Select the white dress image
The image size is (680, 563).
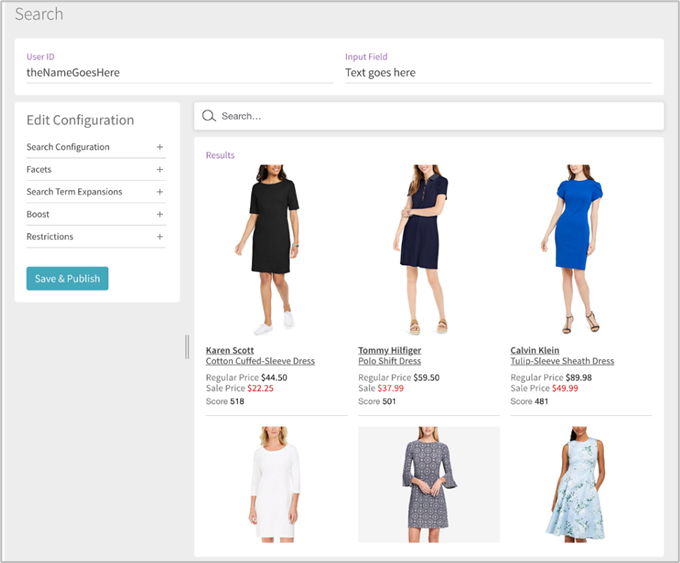pos(275,484)
